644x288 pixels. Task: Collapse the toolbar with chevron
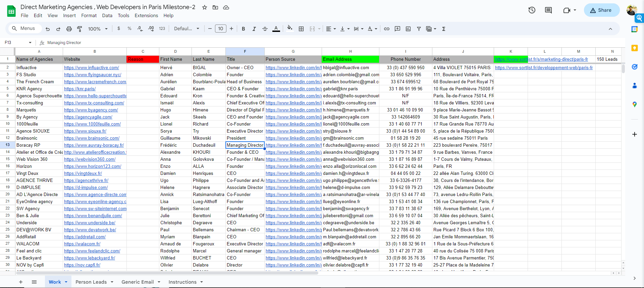coord(610,29)
